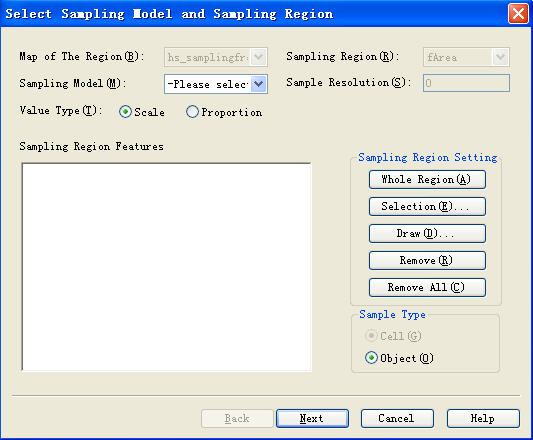The image size is (533, 440).
Task: Choose Draw to define region
Action: pos(427,233)
